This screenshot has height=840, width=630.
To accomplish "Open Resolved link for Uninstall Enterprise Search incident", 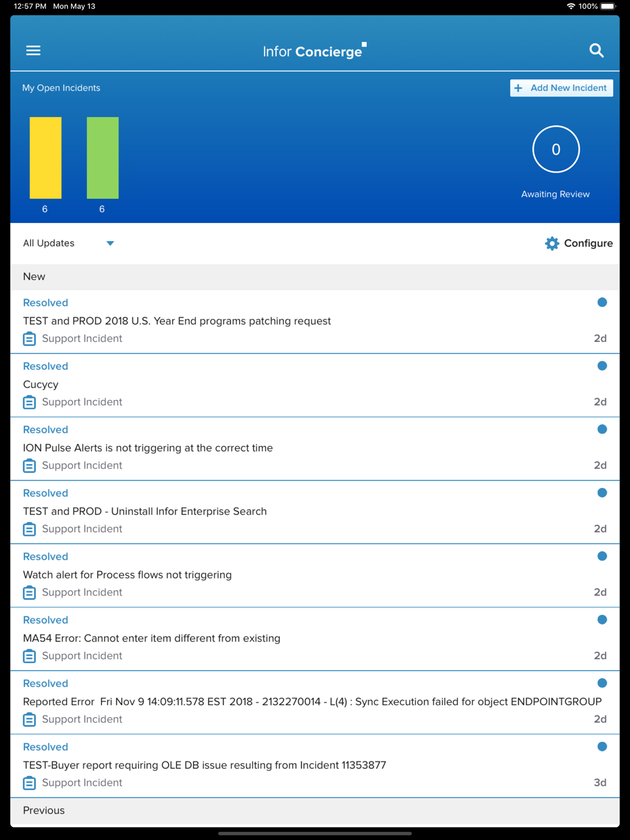I will click(x=45, y=494).
